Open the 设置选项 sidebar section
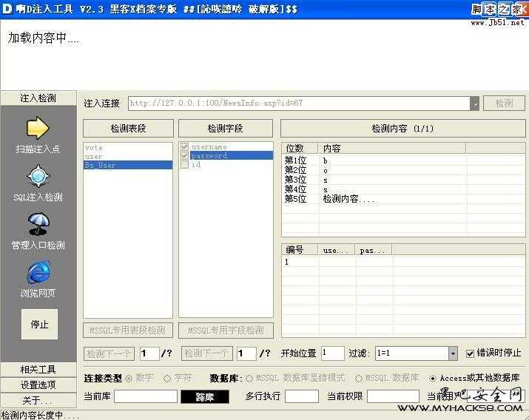 (x=38, y=385)
